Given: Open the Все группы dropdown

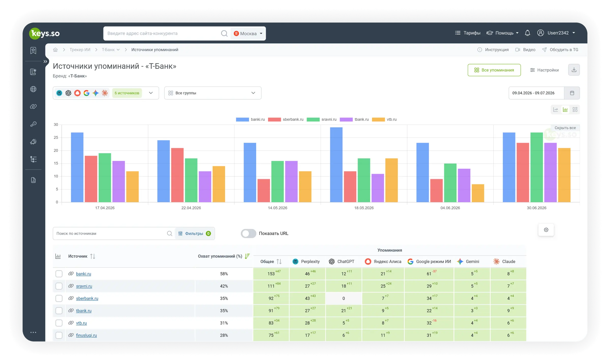Looking at the screenshot, I should [x=213, y=93].
